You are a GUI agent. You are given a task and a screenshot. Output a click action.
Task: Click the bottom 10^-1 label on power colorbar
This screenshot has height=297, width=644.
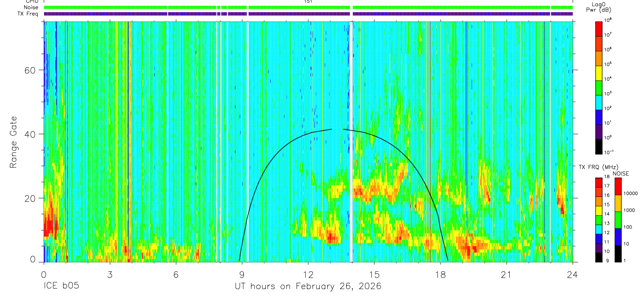610,152
